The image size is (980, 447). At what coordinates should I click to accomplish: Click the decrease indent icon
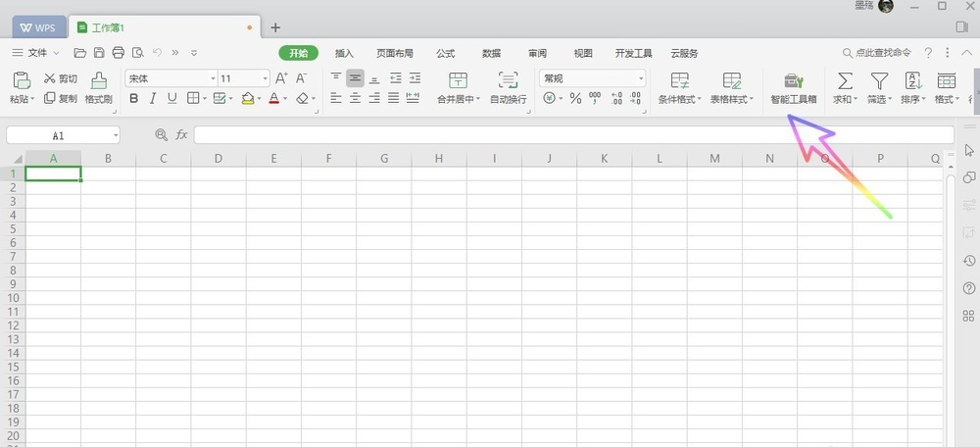click(x=396, y=78)
